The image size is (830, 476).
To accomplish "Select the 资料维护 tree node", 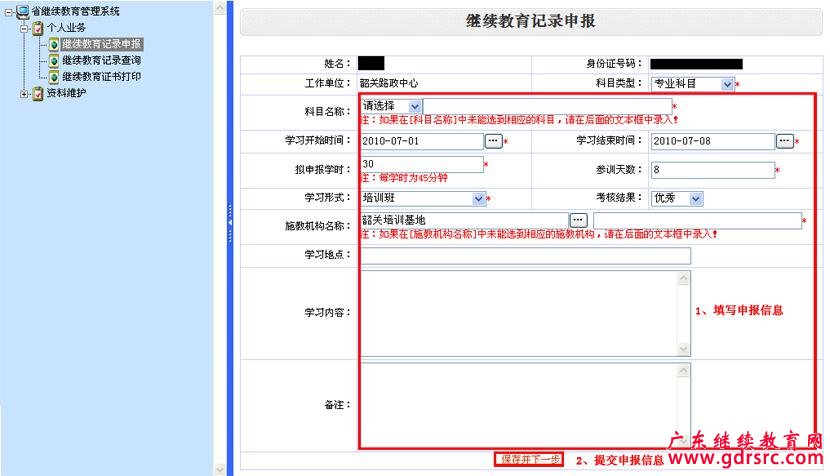I will click(x=66, y=93).
